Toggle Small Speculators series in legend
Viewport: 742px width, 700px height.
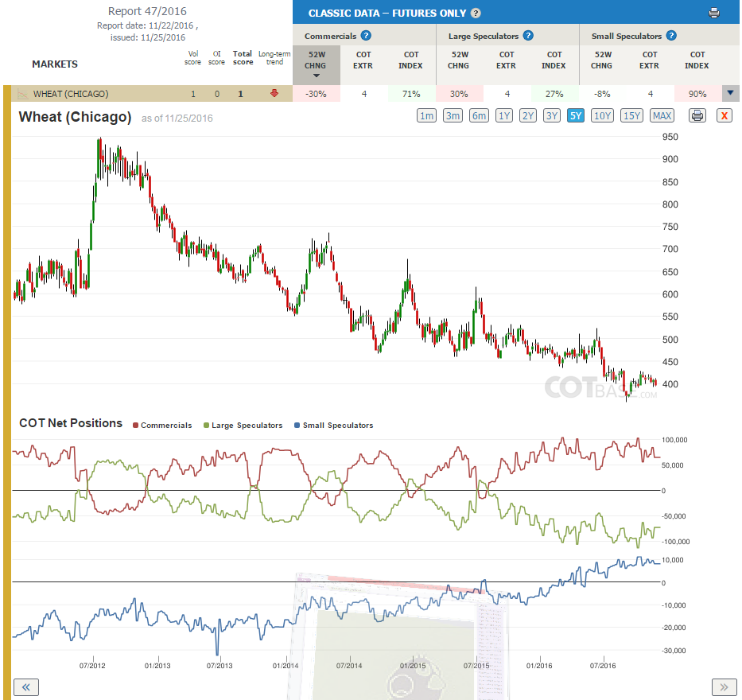tap(333, 425)
